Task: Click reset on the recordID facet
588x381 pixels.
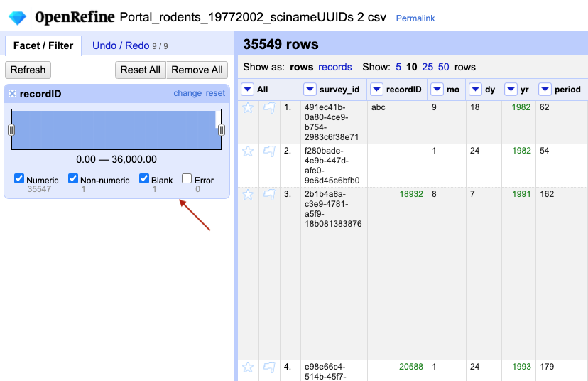Action: (x=215, y=93)
